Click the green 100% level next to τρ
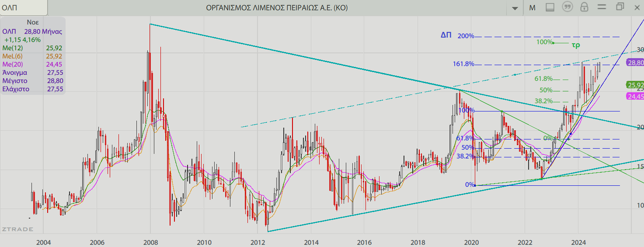644x247 pixels. [x=545, y=42]
